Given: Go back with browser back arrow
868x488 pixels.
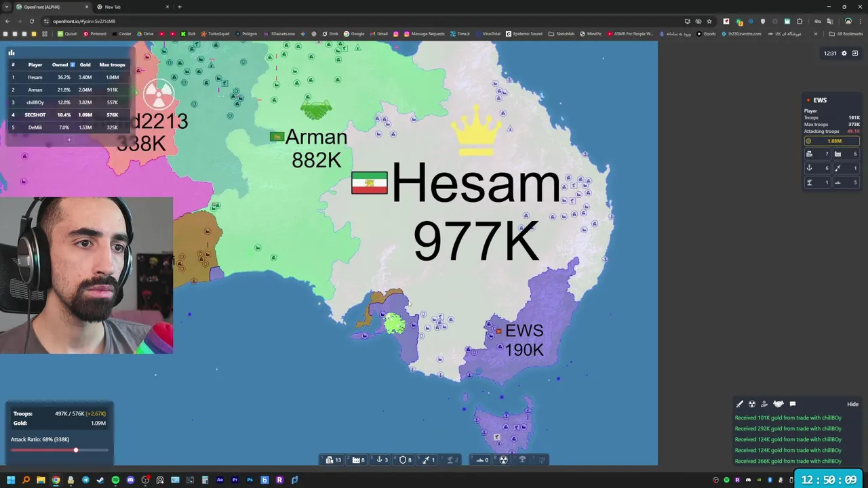Looking at the screenshot, I should (7, 21).
